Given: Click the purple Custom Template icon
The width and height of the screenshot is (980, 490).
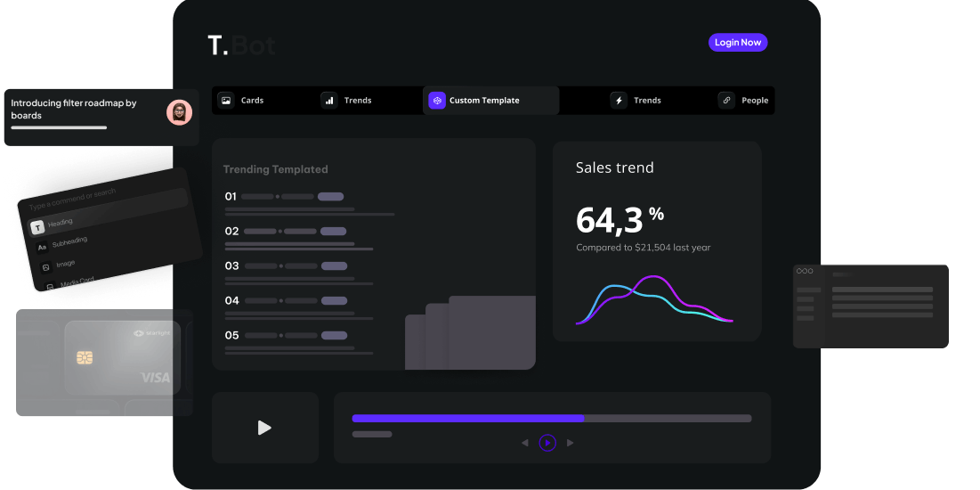Looking at the screenshot, I should click(x=436, y=101).
